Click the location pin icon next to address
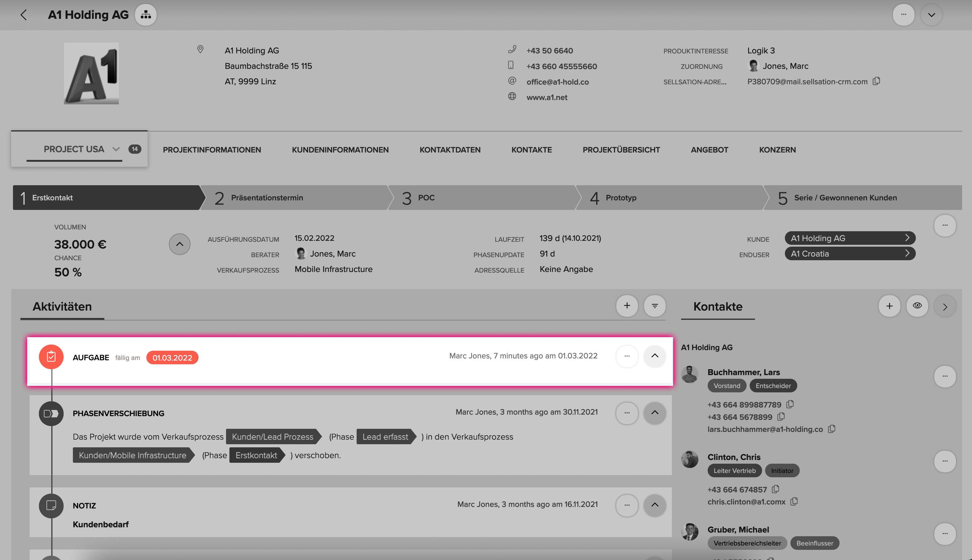 point(200,49)
